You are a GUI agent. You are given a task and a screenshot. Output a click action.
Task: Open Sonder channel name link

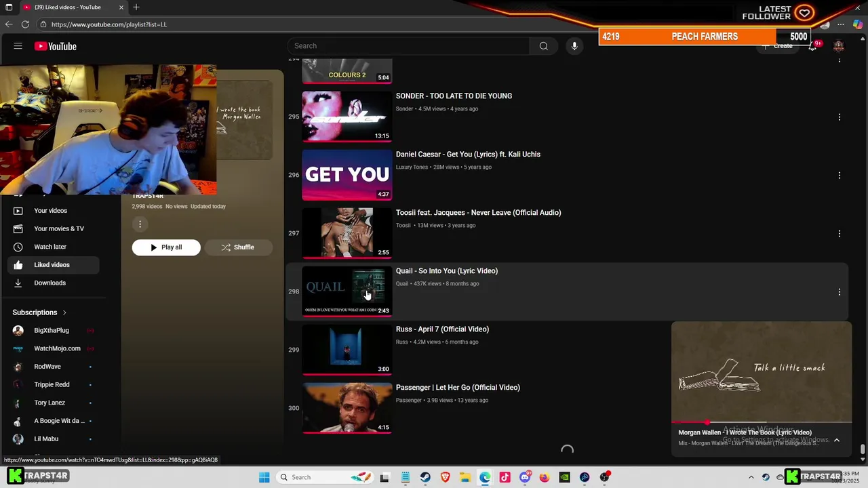pyautogui.click(x=404, y=108)
